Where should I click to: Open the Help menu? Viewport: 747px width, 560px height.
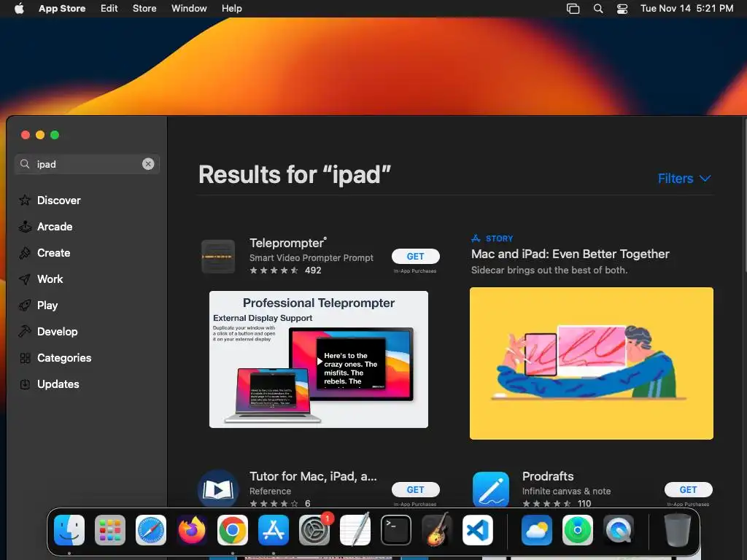[x=231, y=8]
